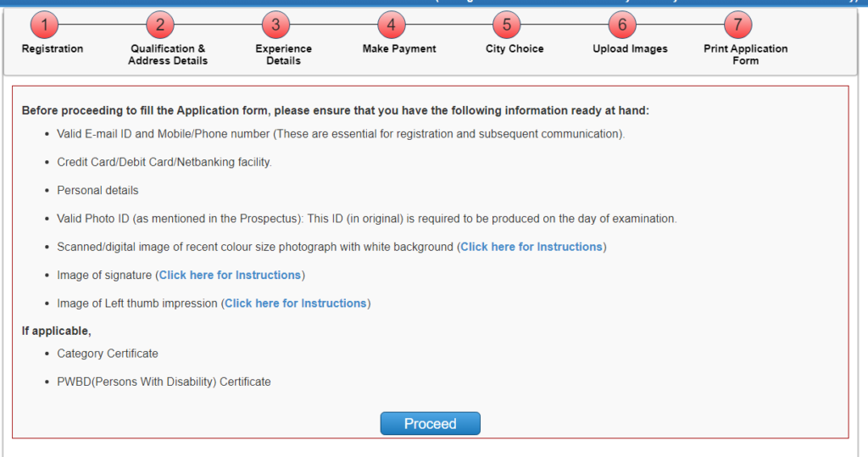Click step 6 Upload Images circle

622,25
